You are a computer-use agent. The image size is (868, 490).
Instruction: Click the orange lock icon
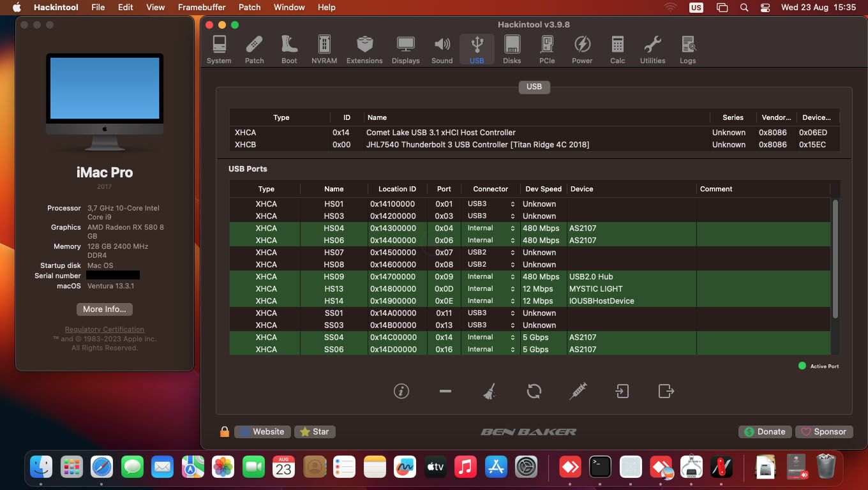pos(224,432)
